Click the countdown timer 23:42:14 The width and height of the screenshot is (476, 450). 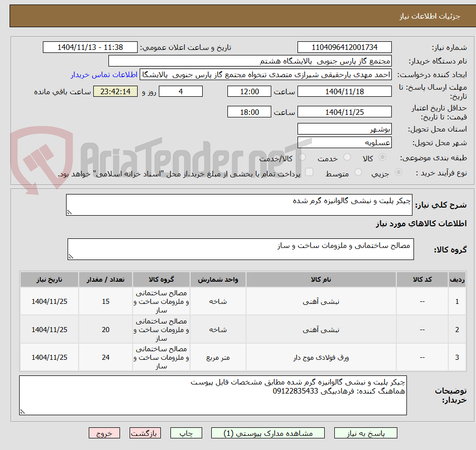pyautogui.click(x=115, y=91)
